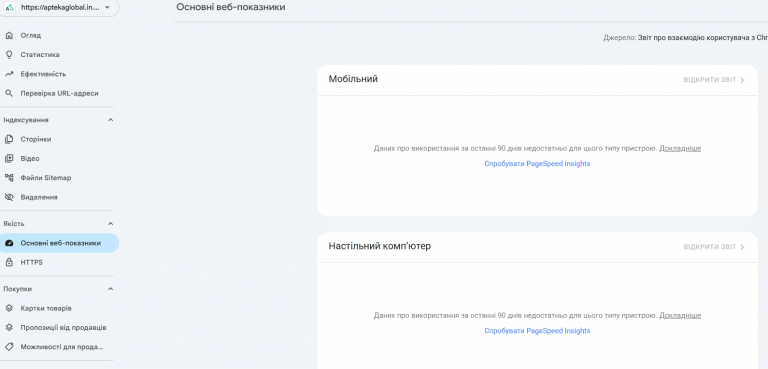Viewport: 768px width, 369px height.
Task: Open Перевірка URL-адреси tool
Action: pyautogui.click(x=59, y=93)
